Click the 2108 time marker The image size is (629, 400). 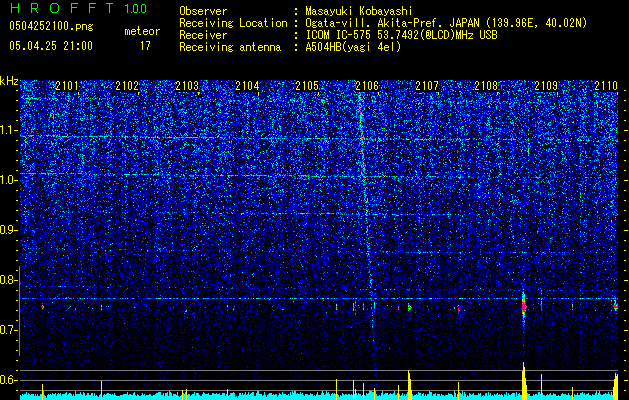pos(486,85)
